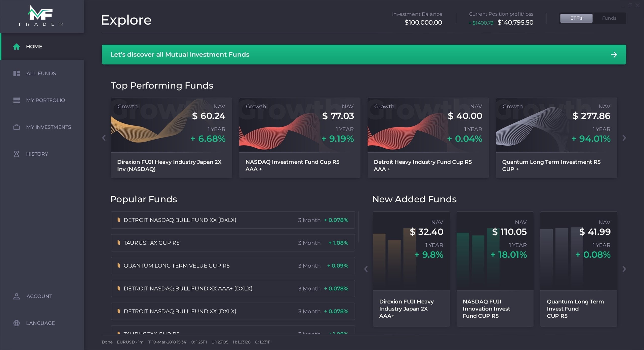Click + 1.08% on TAURUS TAX CUP R5 row
644x350 pixels.
click(338, 243)
